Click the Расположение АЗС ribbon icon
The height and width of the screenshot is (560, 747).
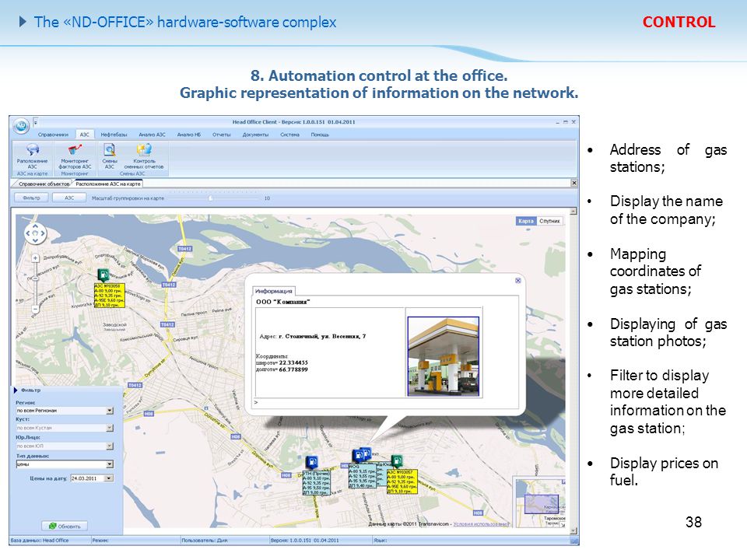33,158
